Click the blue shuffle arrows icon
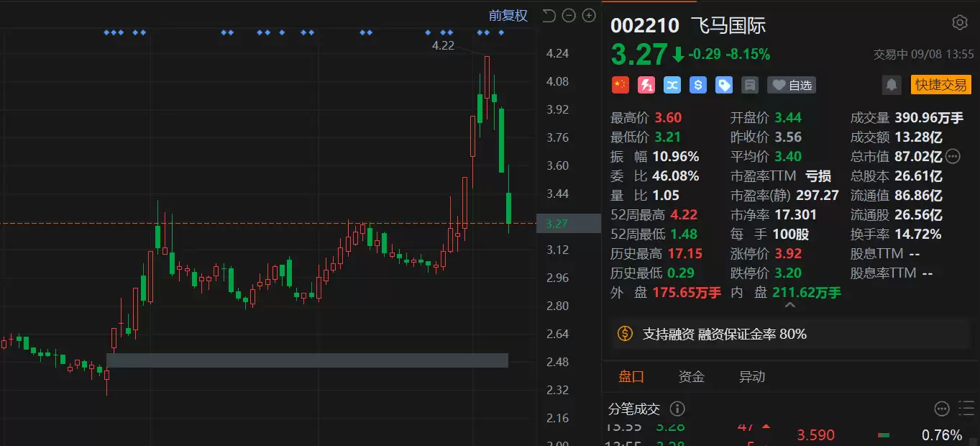 (x=672, y=85)
